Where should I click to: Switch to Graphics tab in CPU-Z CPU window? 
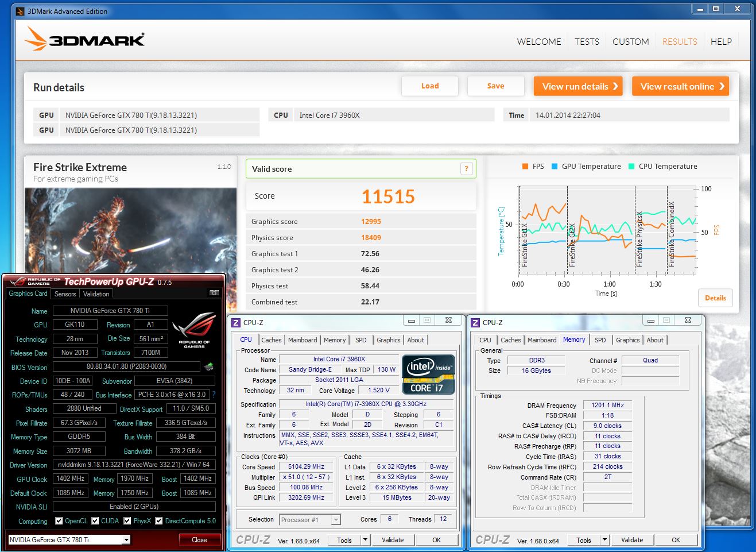point(389,340)
